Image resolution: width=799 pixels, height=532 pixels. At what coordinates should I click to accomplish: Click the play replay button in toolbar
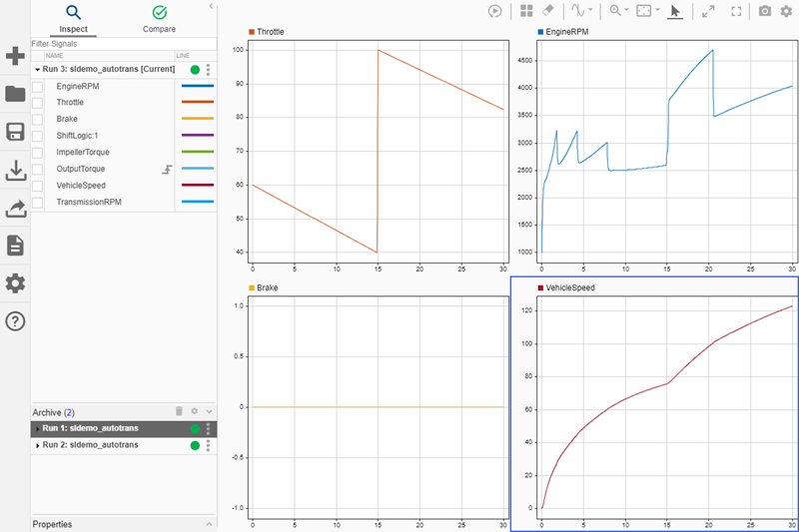494,11
